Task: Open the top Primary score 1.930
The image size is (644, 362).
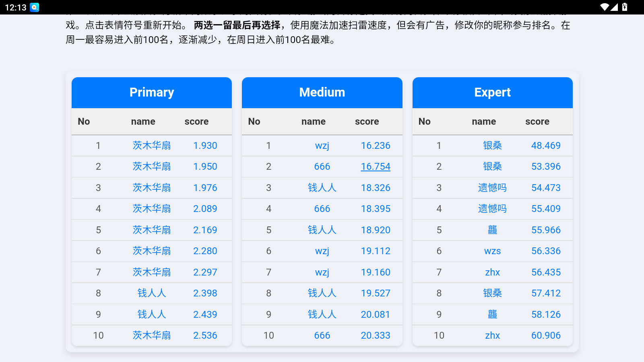Action: [205, 146]
